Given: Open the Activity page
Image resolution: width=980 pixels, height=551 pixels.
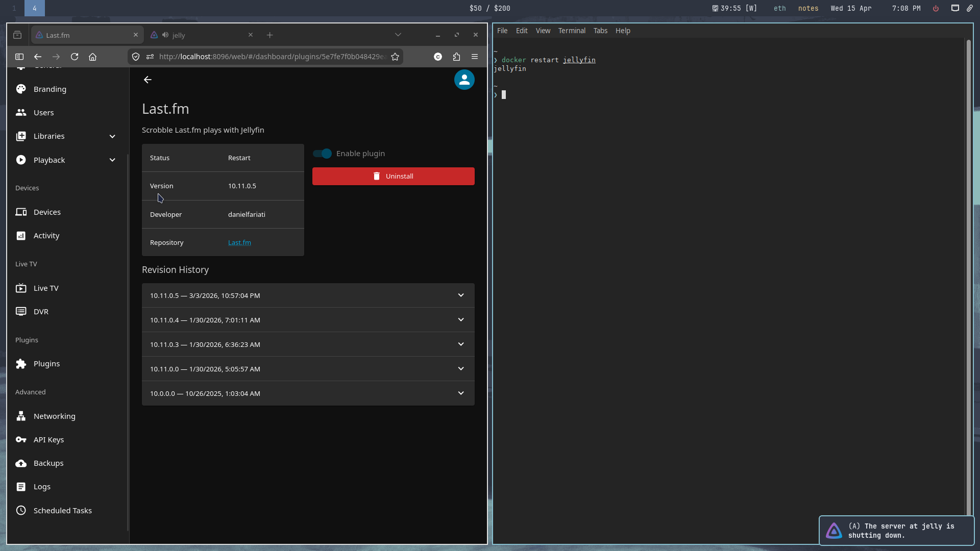Looking at the screenshot, I should [x=67, y=235].
